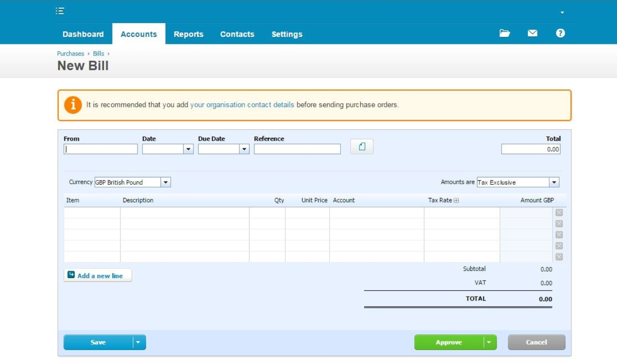617x364 pixels.
Task: Open the Date picker dropdown
Action: point(188,149)
